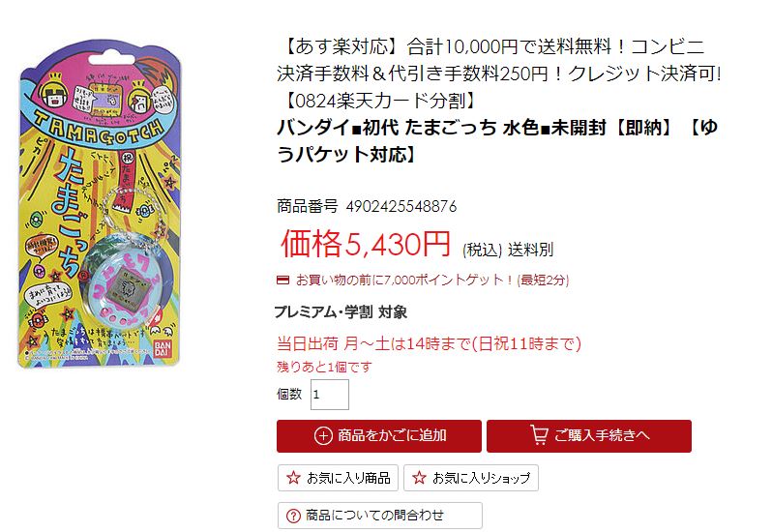The width and height of the screenshot is (772, 532).
Task: Save the shop with the お気に入りショップ button
Action: [x=471, y=478]
